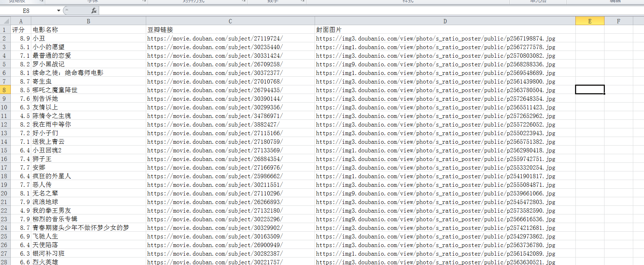This screenshot has height=265, width=644.
Task: Click the Select All corner triangle
Action: point(5,21)
